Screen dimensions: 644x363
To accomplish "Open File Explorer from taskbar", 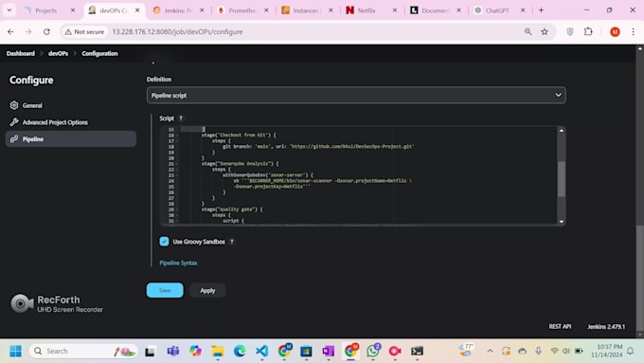I will coord(217,351).
